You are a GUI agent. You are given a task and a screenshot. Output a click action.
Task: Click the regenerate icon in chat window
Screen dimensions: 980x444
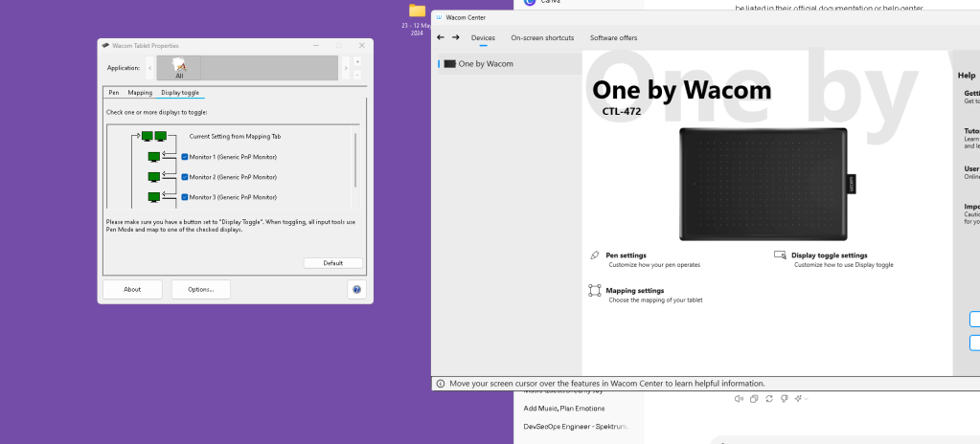(x=768, y=398)
